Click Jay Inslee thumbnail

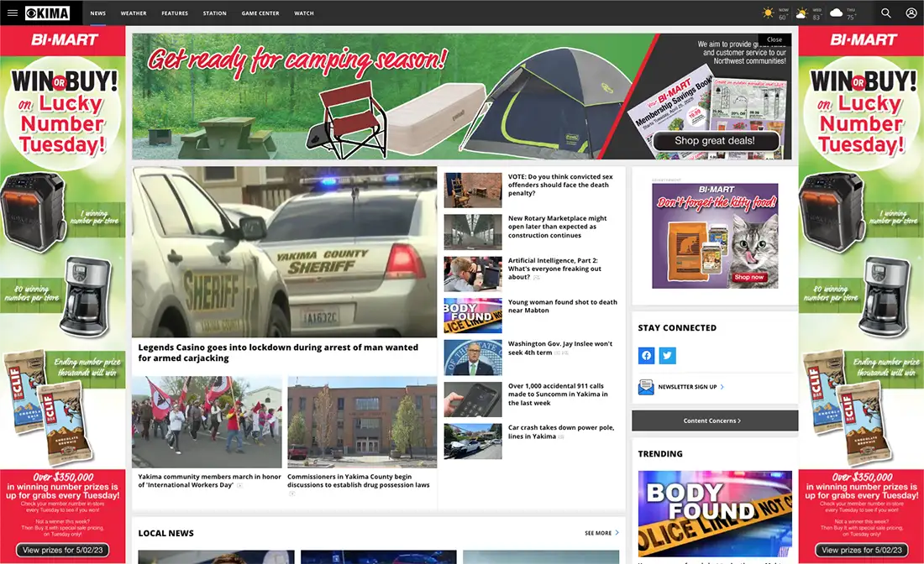pos(473,358)
